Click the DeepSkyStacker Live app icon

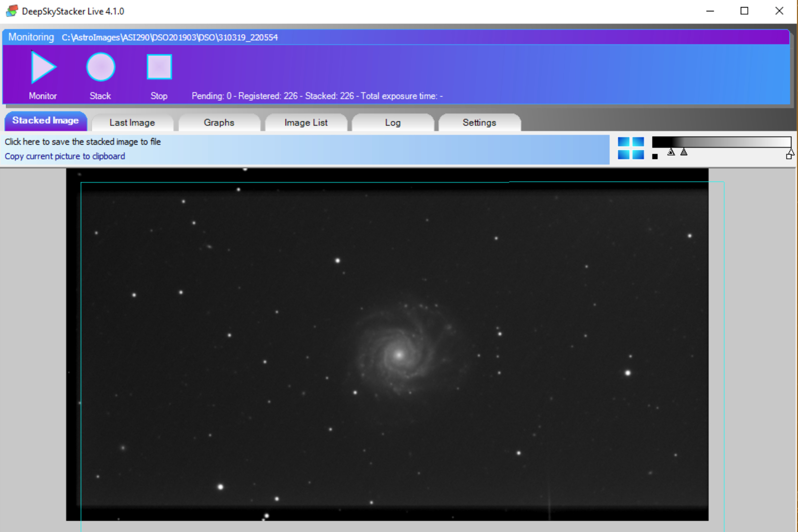[12, 11]
